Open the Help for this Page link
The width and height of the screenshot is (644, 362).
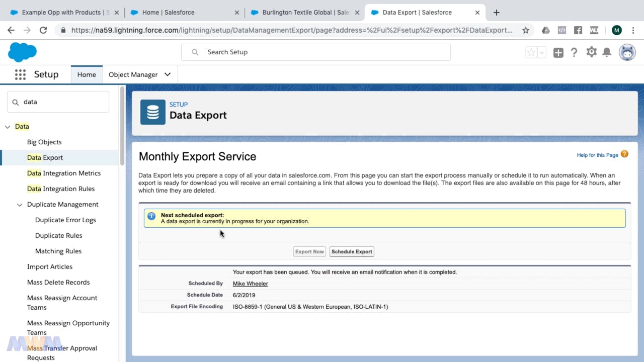tap(597, 155)
